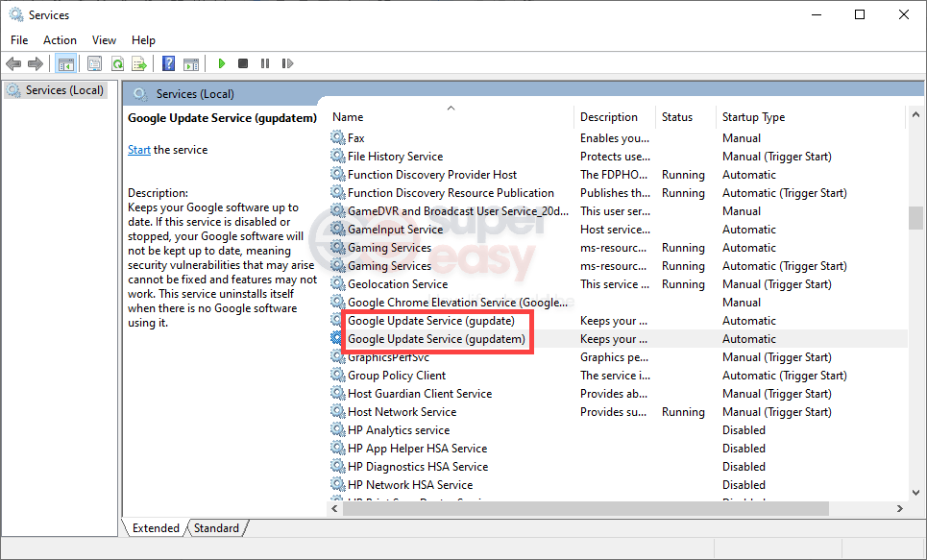Click Disabled startup type of HP Analytics service

744,430
